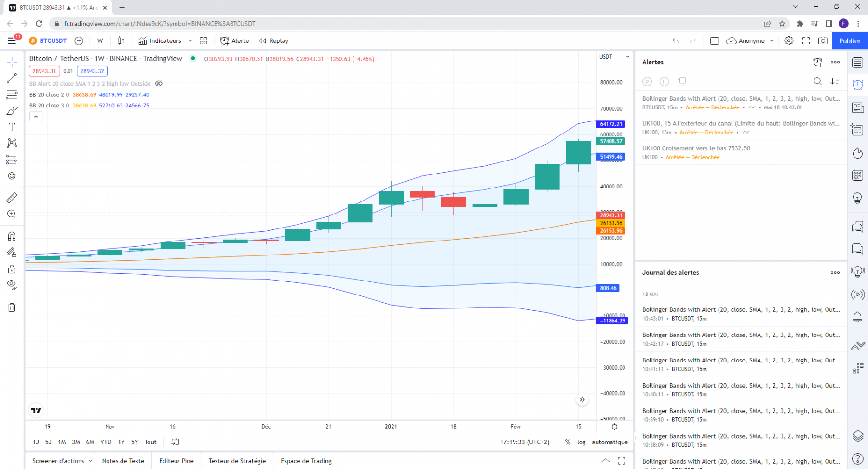This screenshot has height=469, width=868.
Task: Open the main hamburger menu
Action: (x=12, y=41)
